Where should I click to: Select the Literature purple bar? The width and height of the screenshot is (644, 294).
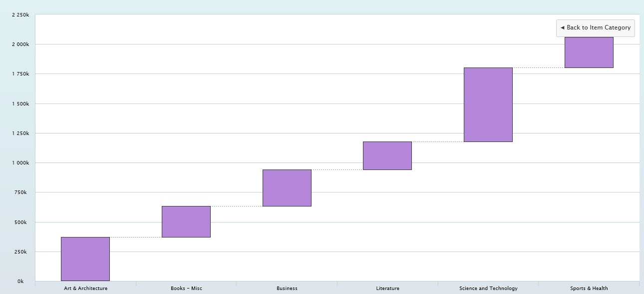tap(387, 155)
